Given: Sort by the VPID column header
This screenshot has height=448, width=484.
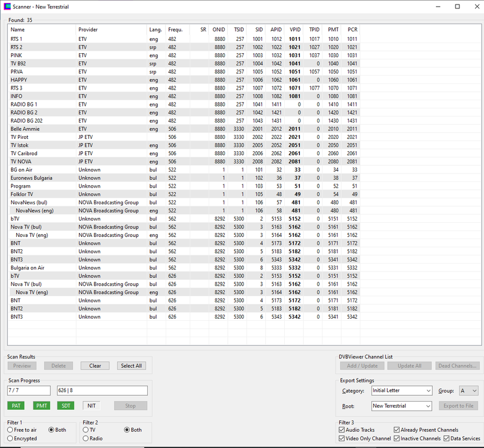Looking at the screenshot, I should pyautogui.click(x=294, y=30).
